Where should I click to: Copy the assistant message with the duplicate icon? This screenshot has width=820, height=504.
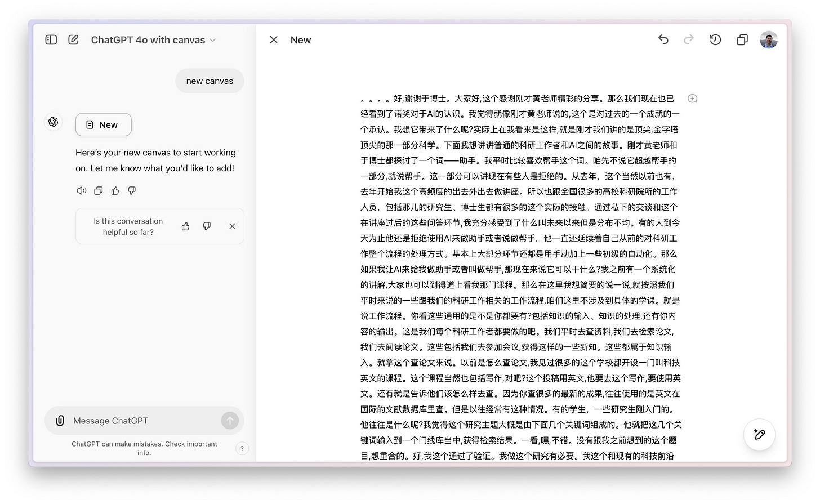pos(98,191)
